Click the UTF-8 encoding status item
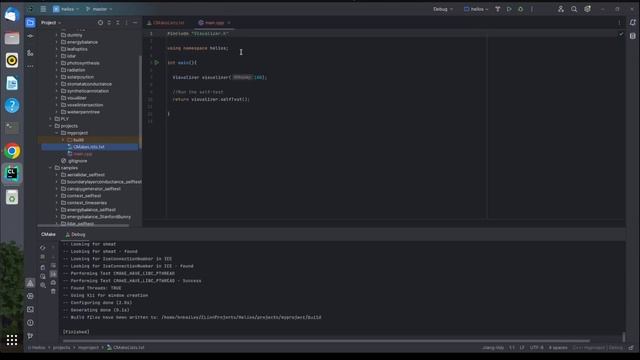 pos(536,348)
